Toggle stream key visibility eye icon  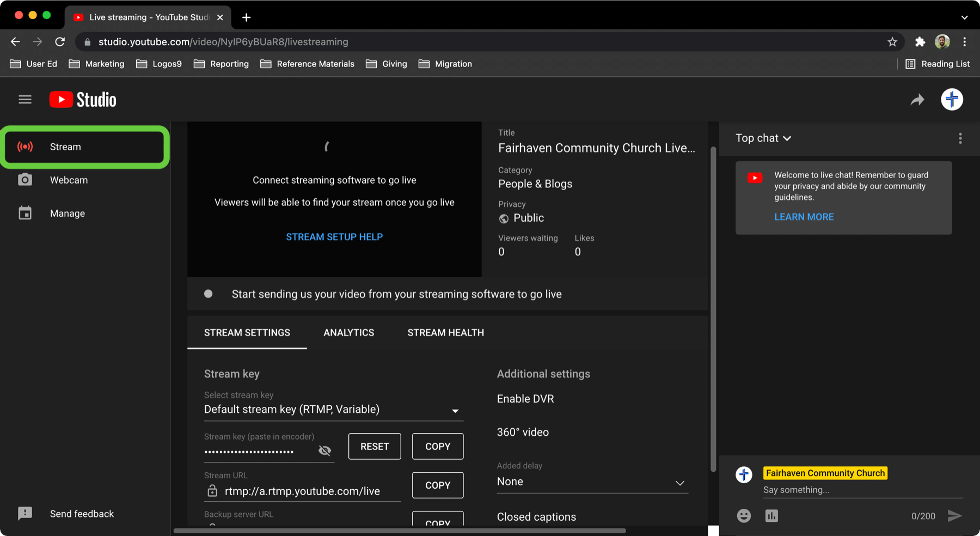click(325, 450)
